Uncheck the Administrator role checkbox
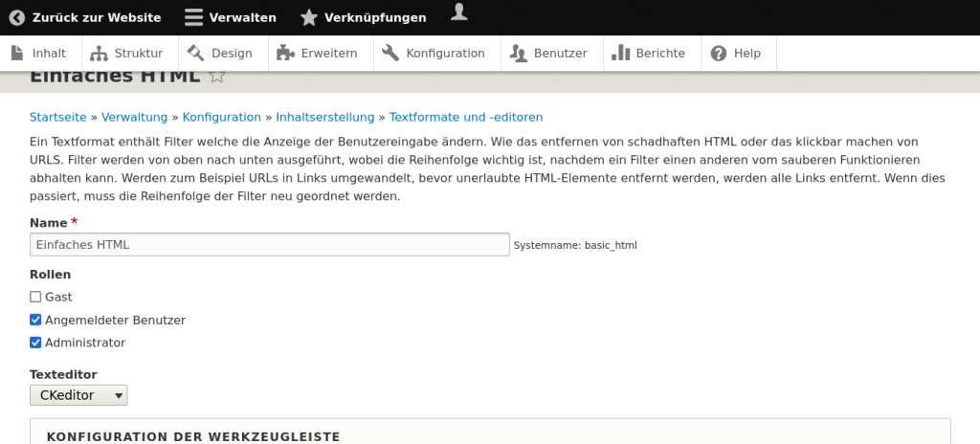The image size is (980, 444). [35, 343]
